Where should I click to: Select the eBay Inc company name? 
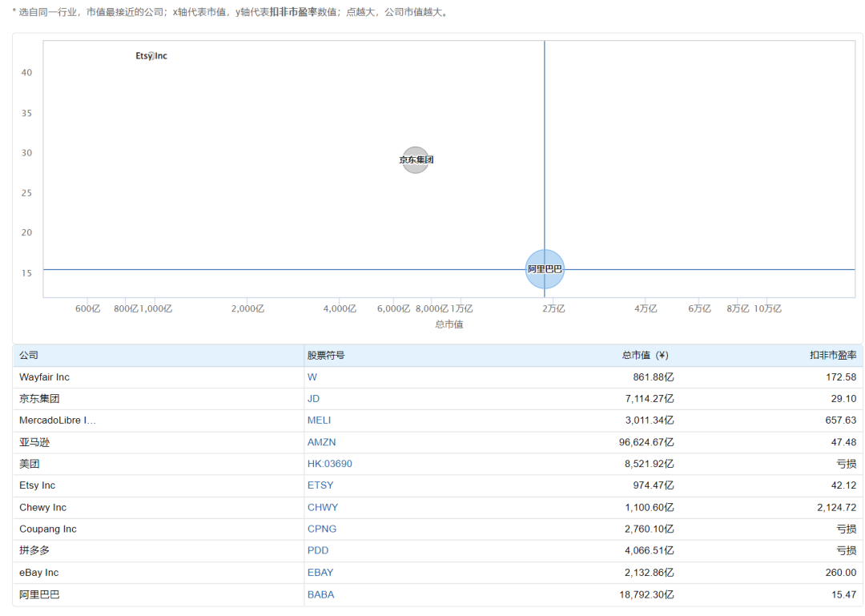[38, 573]
